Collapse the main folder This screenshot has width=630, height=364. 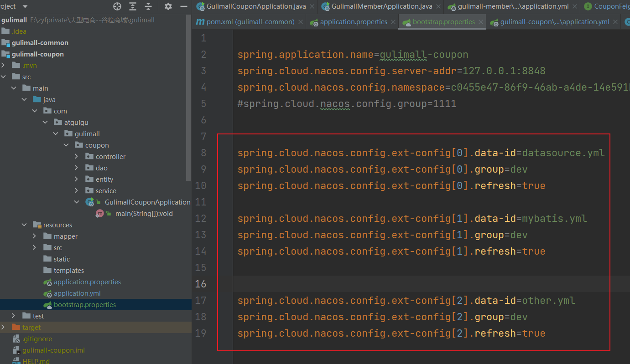(14, 88)
